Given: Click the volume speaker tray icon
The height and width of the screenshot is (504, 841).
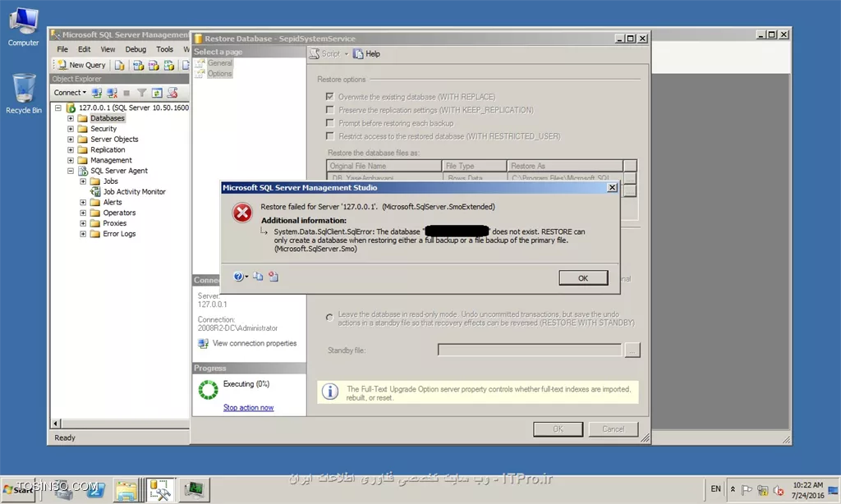Looking at the screenshot, I should pyautogui.click(x=779, y=490).
